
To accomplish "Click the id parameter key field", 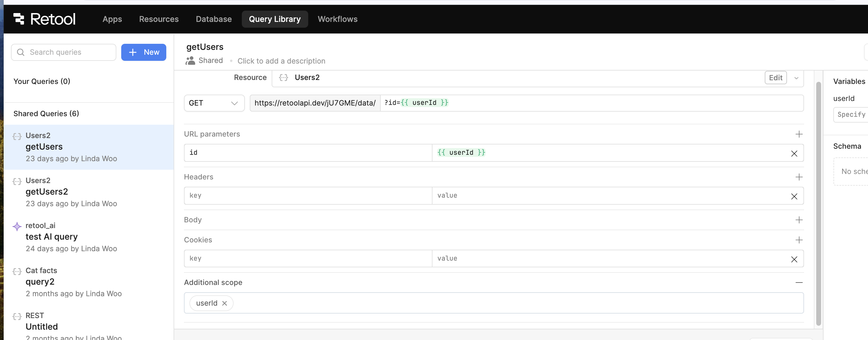I will click(x=308, y=153).
